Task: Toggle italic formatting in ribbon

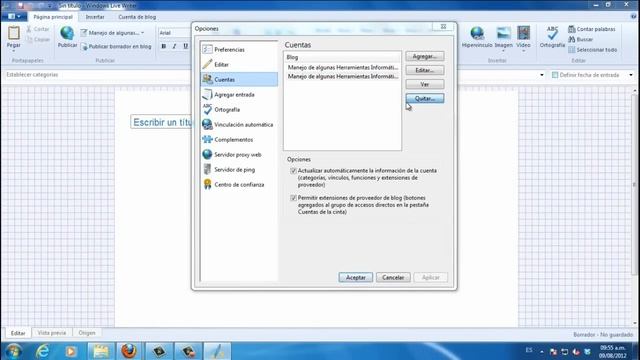Action: (x=174, y=47)
